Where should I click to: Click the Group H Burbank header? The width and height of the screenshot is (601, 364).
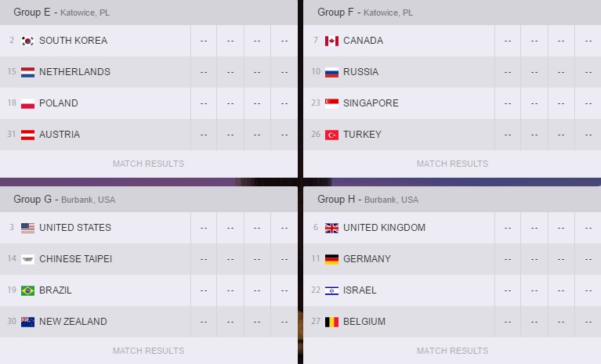tap(367, 200)
